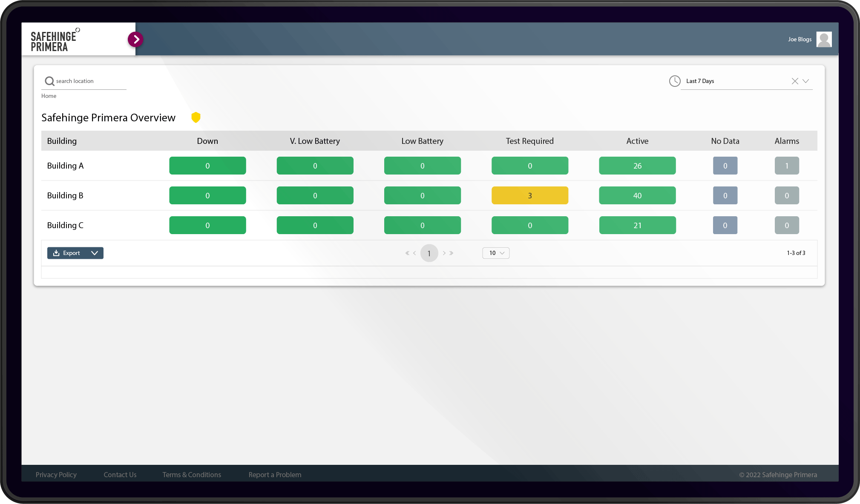Click the Safehinge Primera logo

55,40
